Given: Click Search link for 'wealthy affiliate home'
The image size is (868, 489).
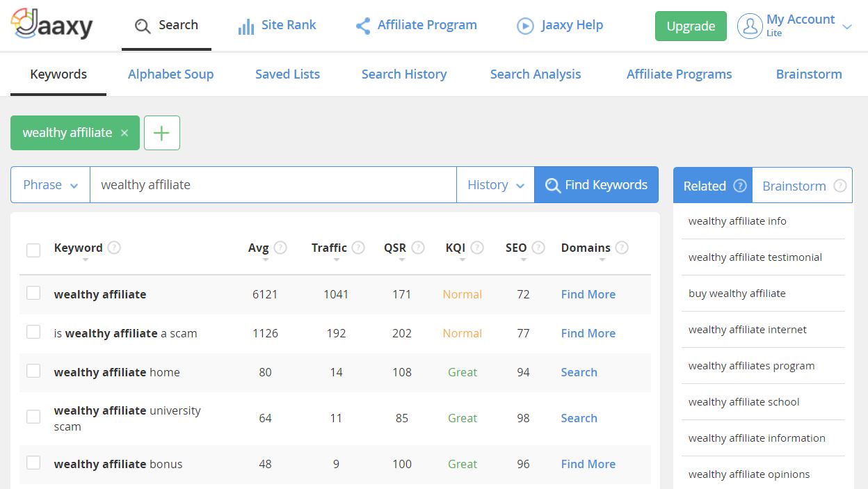Looking at the screenshot, I should click(x=579, y=372).
